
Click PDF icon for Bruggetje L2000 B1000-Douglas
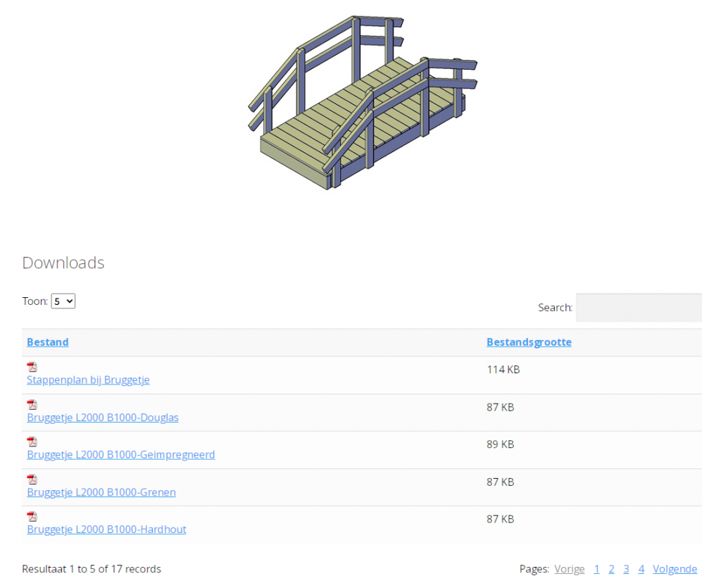tap(32, 405)
